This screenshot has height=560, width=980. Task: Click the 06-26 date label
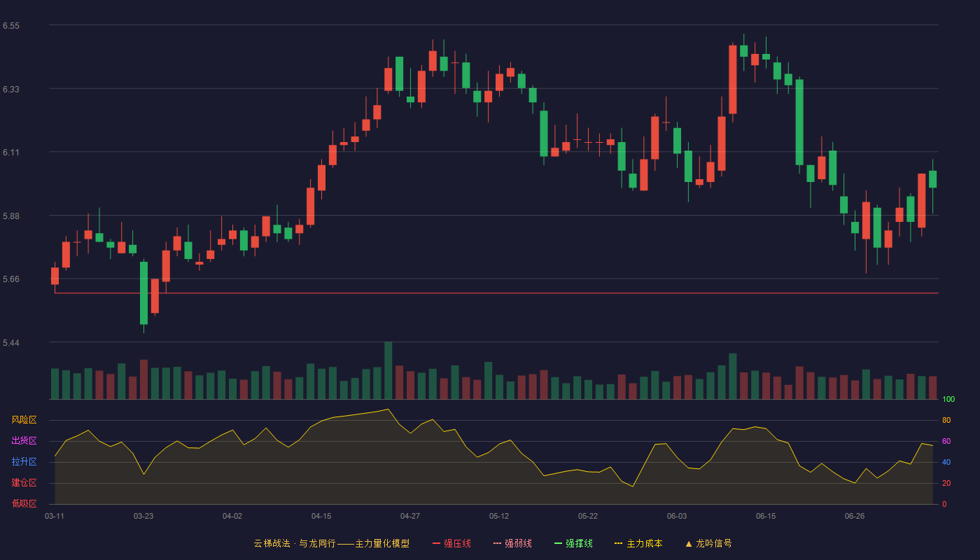(855, 516)
